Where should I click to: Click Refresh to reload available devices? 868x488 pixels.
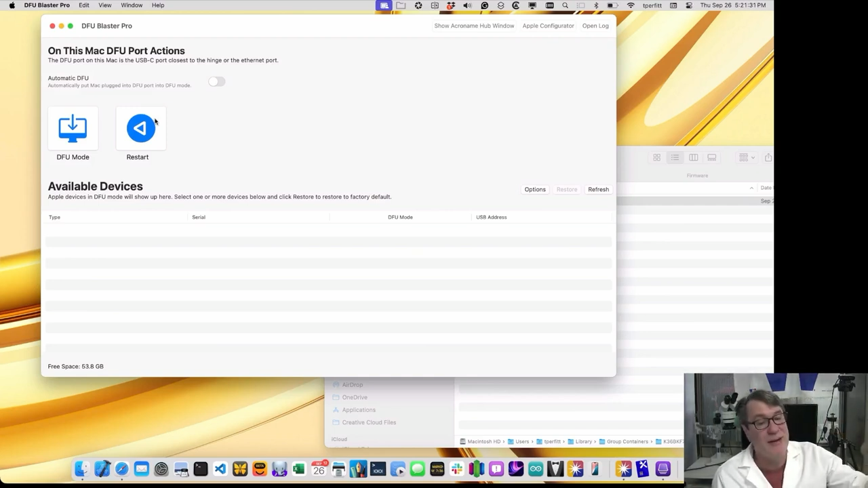[x=598, y=190]
